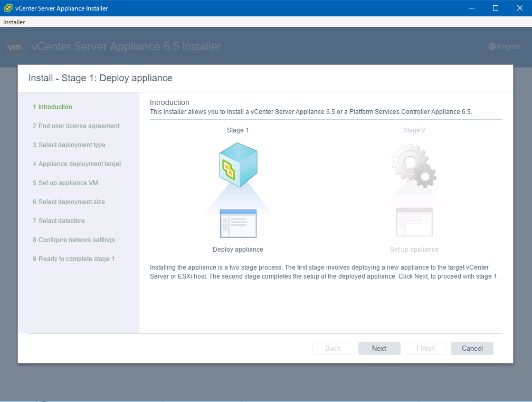
Task: Select step 1 Introduction
Action: 53,107
